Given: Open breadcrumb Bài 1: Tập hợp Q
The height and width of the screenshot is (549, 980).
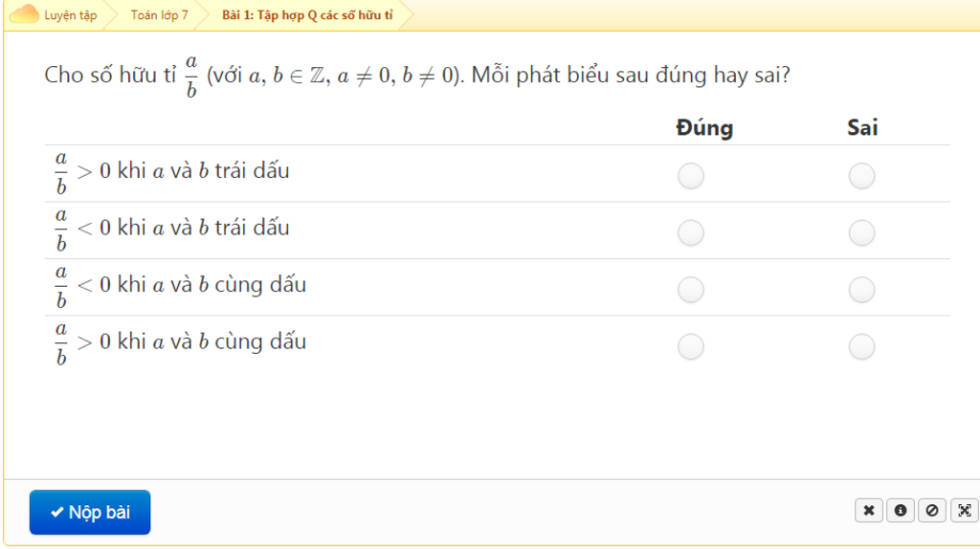Looking at the screenshot, I should point(307,15).
